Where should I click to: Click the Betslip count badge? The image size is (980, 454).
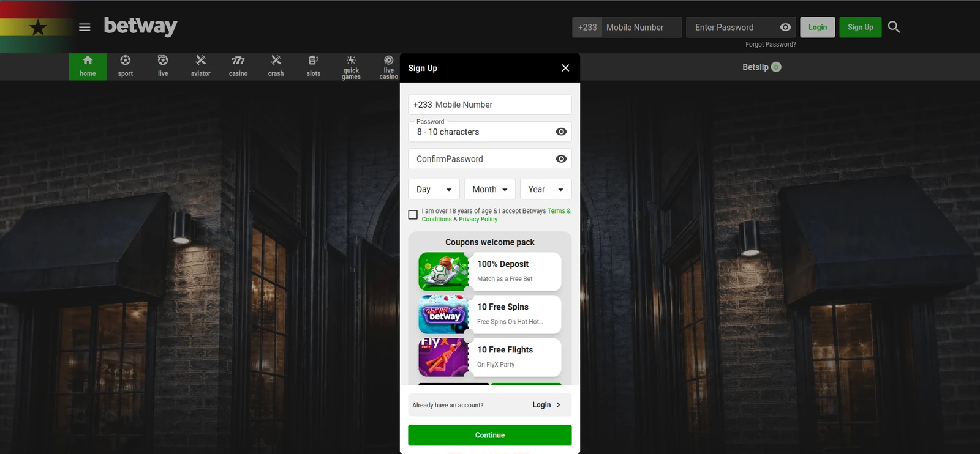coord(776,67)
